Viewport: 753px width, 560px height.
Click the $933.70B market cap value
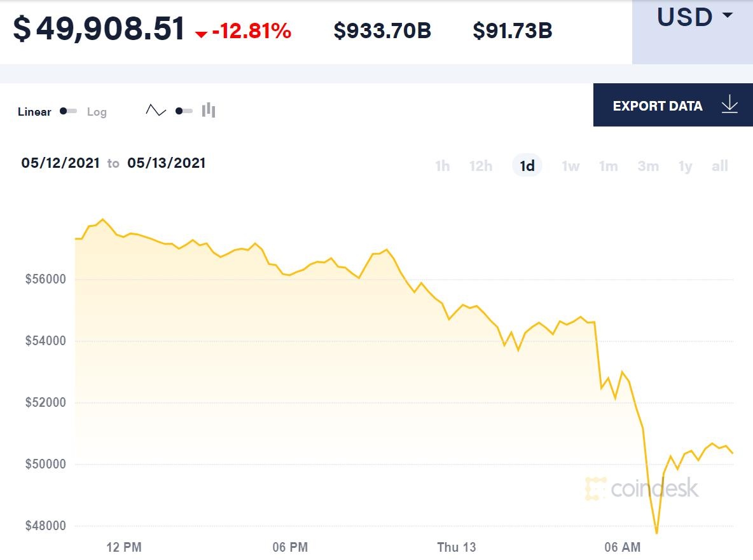click(x=382, y=30)
